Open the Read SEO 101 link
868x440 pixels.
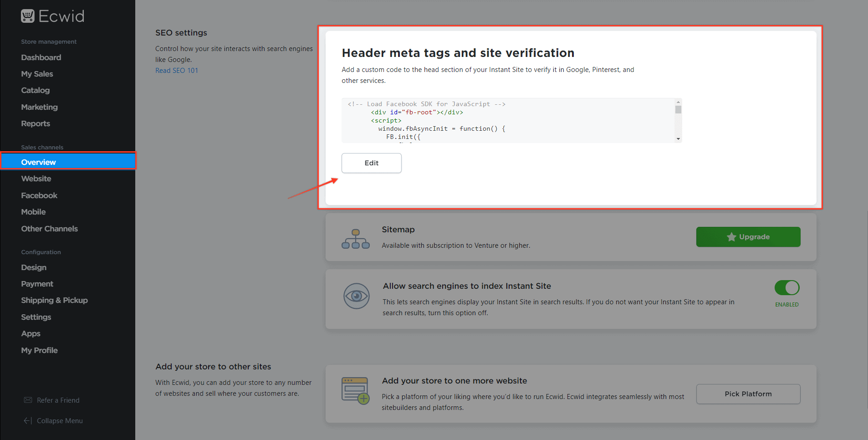click(x=177, y=71)
